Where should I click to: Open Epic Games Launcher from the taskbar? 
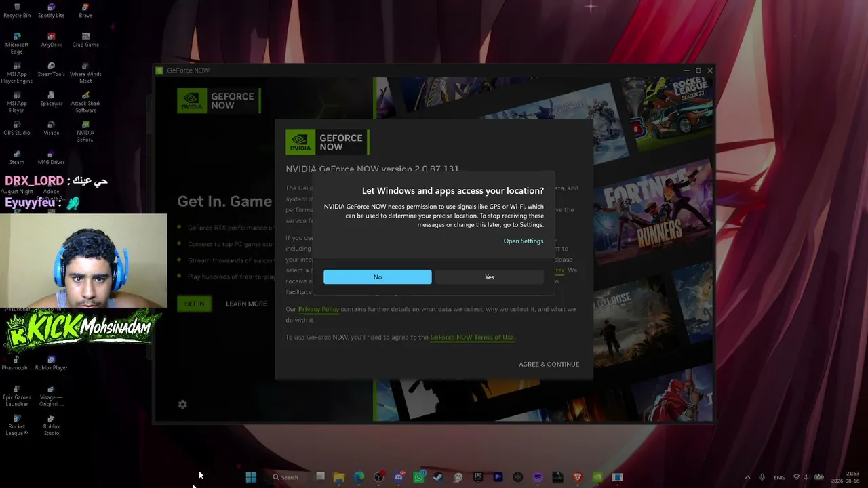click(478, 477)
